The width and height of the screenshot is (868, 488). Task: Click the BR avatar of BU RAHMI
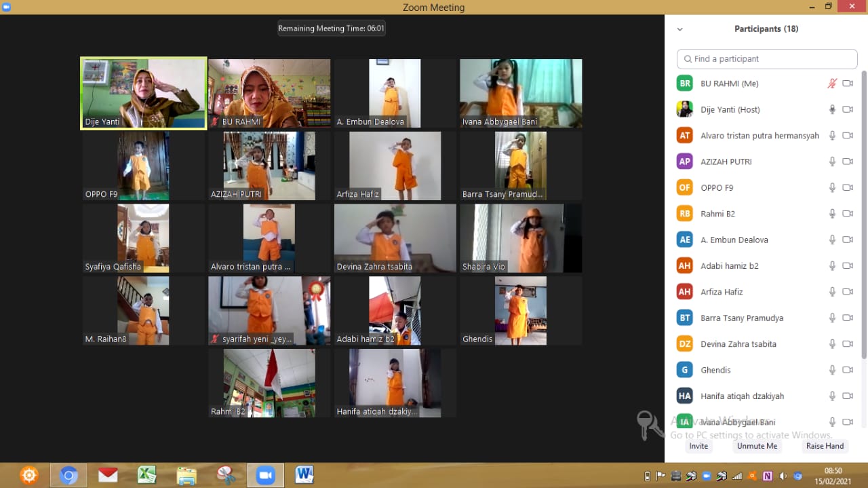(685, 83)
